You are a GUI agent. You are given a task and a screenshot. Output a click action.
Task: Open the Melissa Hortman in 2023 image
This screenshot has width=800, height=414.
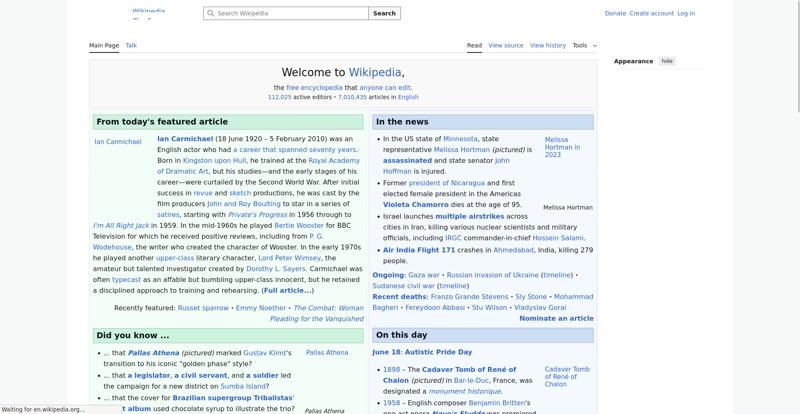pyautogui.click(x=562, y=147)
